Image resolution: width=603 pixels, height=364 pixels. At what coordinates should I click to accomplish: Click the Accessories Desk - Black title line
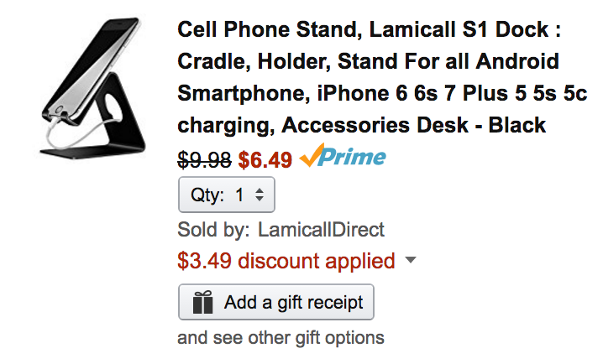click(414, 125)
